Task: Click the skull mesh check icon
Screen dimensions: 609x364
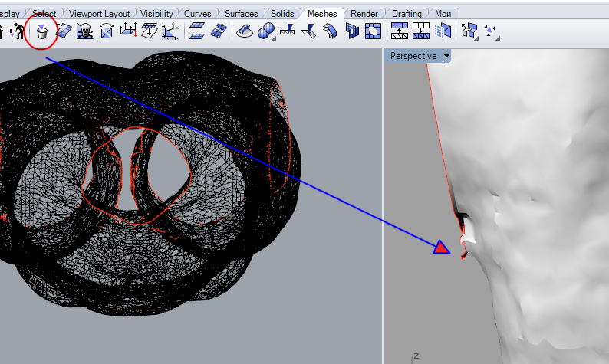Action: click(x=85, y=31)
